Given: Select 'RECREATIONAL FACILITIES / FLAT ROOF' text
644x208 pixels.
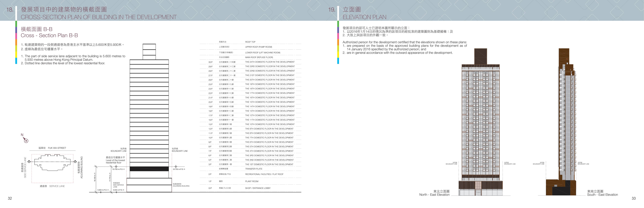Looking at the screenshot, I should (264, 174).
